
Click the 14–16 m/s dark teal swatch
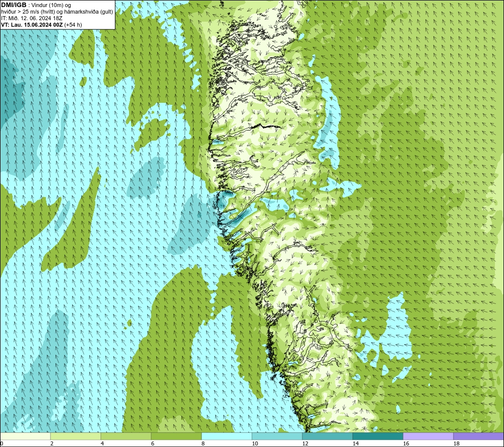tap(377, 436)
